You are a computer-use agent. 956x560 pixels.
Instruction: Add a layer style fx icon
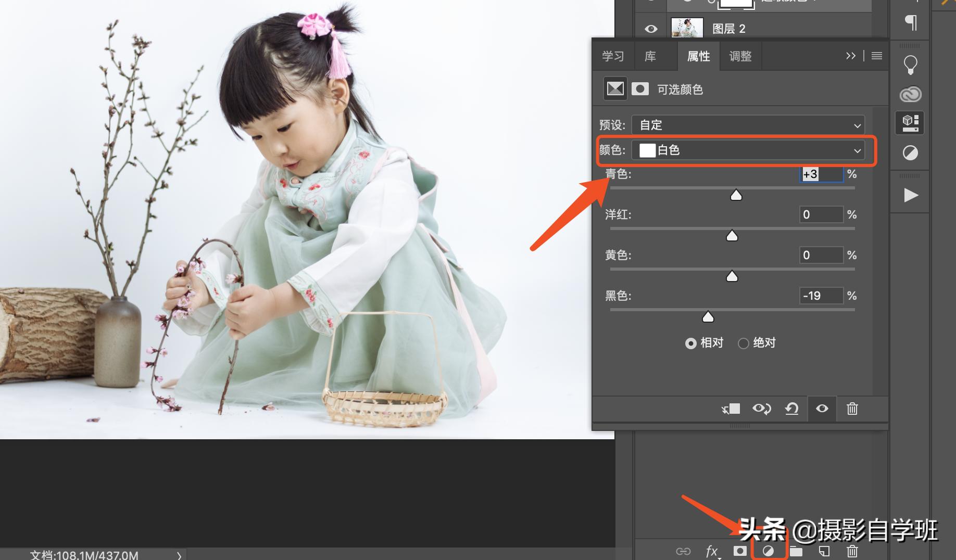coord(712,551)
